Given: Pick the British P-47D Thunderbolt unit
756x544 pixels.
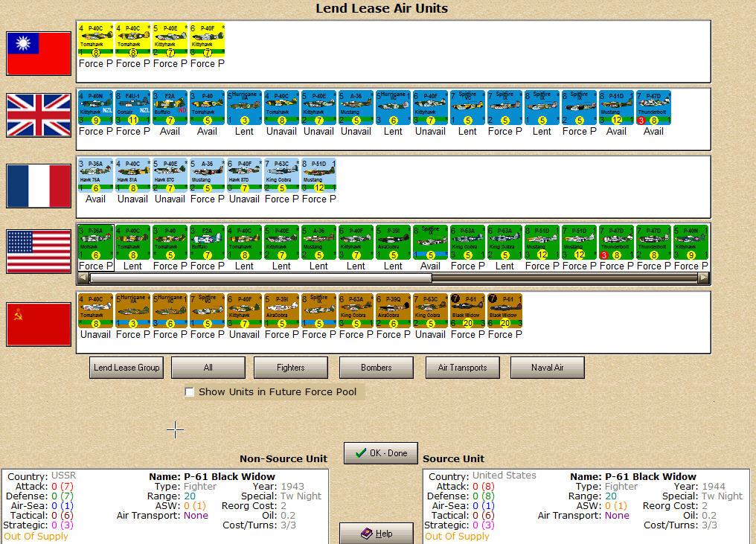Looking at the screenshot, I should (x=653, y=108).
